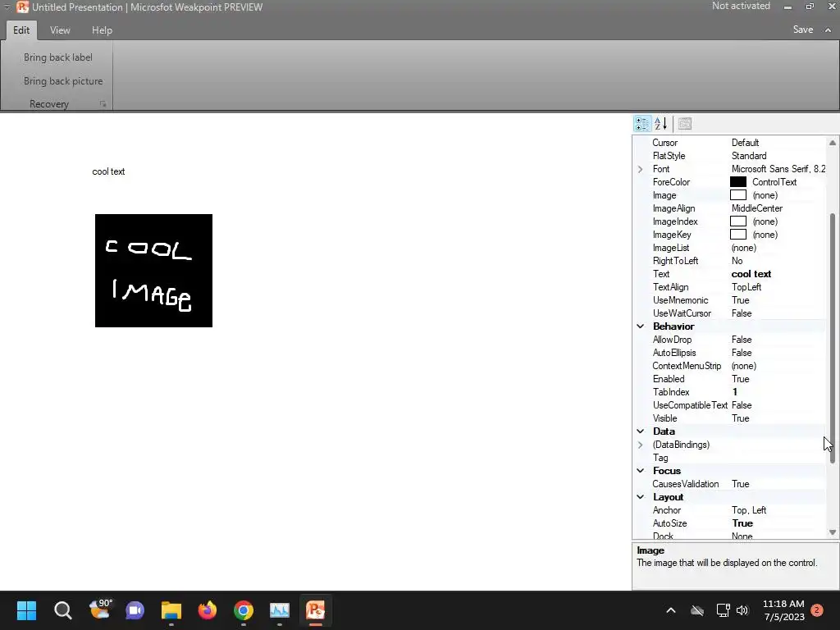The height and width of the screenshot is (630, 840).
Task: Collapse the ribbon with the arrow
Action: (x=829, y=30)
